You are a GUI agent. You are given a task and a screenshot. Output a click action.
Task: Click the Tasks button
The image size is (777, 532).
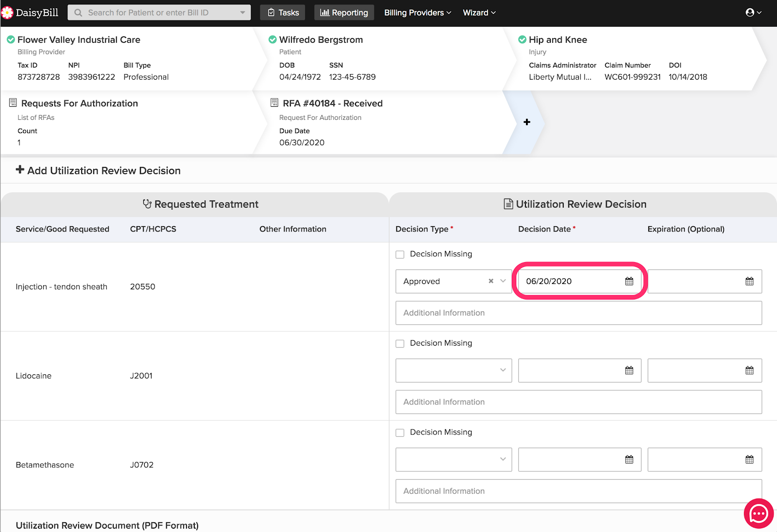[x=283, y=13]
